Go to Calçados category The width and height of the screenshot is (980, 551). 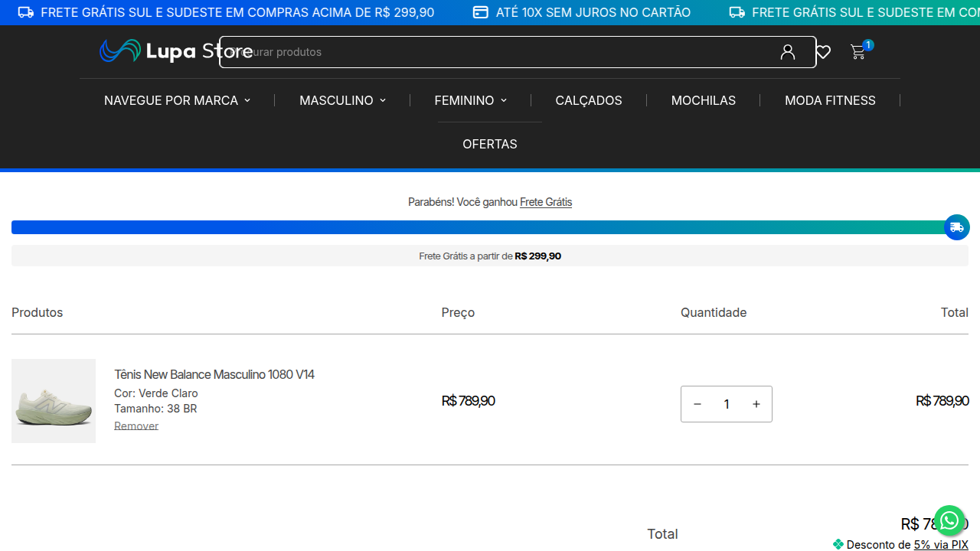pyautogui.click(x=589, y=100)
